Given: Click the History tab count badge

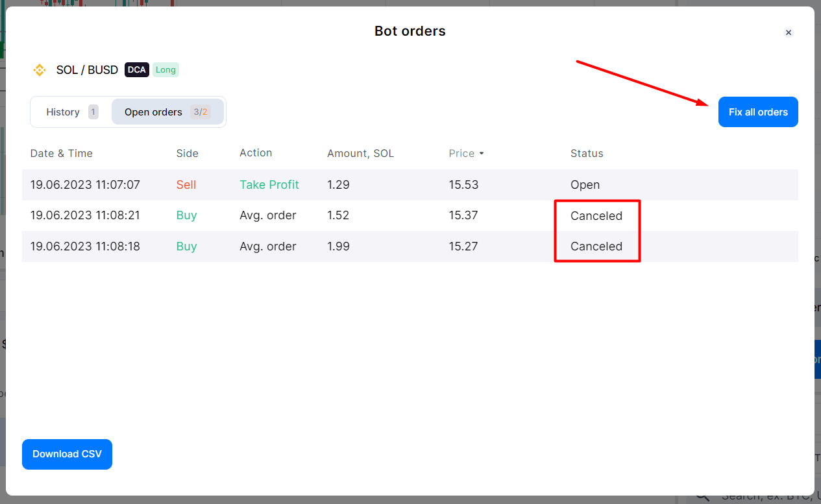Looking at the screenshot, I should click(x=93, y=112).
